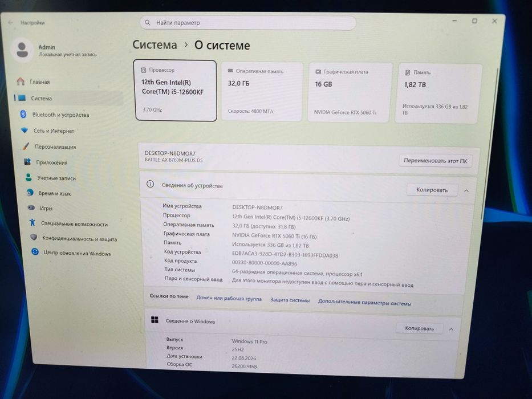This screenshot has width=532, height=399.
Task: Click BATTLE-AX B760M-PLUS D5 model text
Action: pos(174,160)
